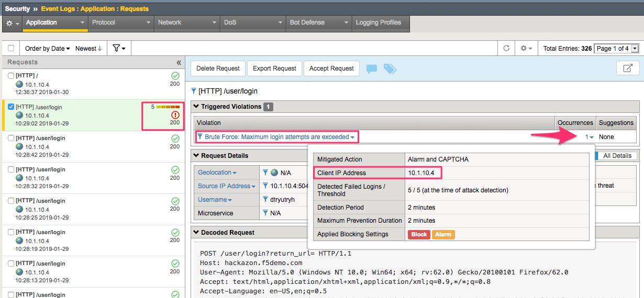The width and height of the screenshot is (644, 298).
Task: Uncheck the /user/login request at 10:29:02
Action: pyautogui.click(x=11, y=107)
